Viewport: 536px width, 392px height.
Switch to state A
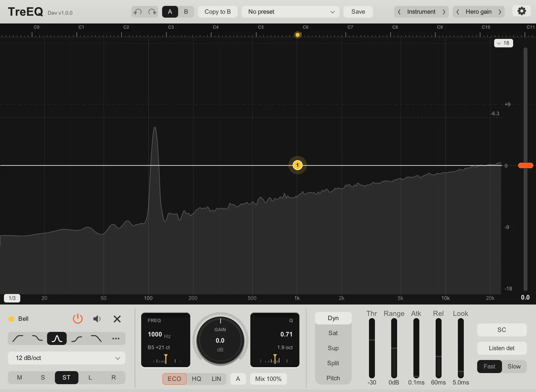click(x=170, y=12)
